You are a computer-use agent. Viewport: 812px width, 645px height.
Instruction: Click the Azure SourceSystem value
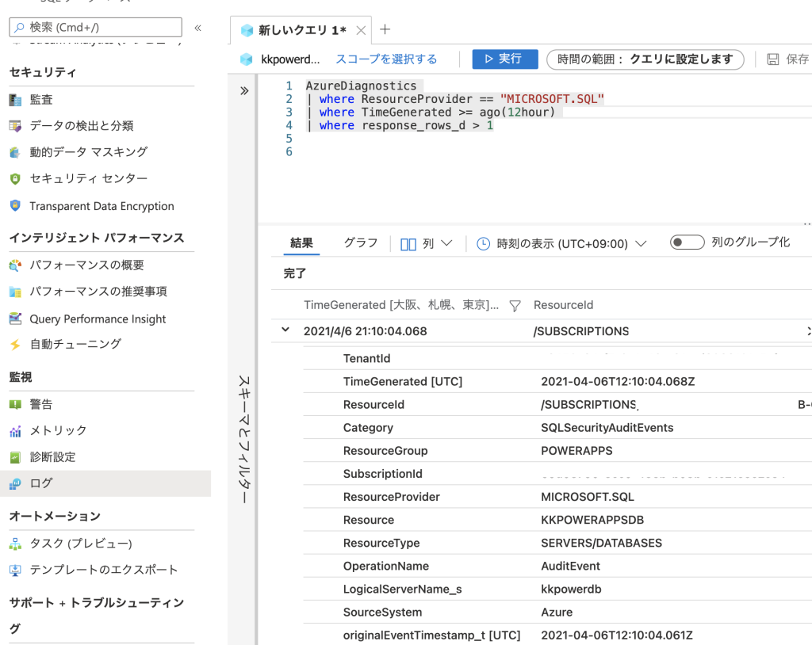[x=557, y=613]
